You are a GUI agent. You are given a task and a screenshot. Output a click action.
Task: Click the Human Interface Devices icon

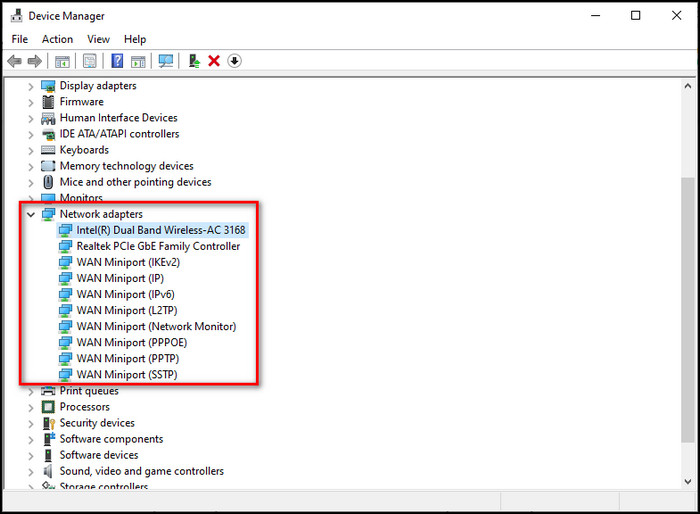48,118
